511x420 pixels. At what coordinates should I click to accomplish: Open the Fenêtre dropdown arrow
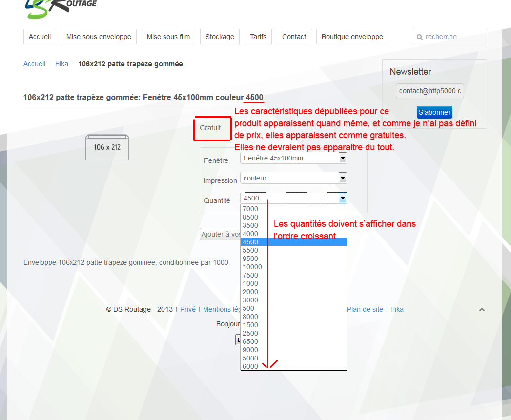click(x=343, y=159)
